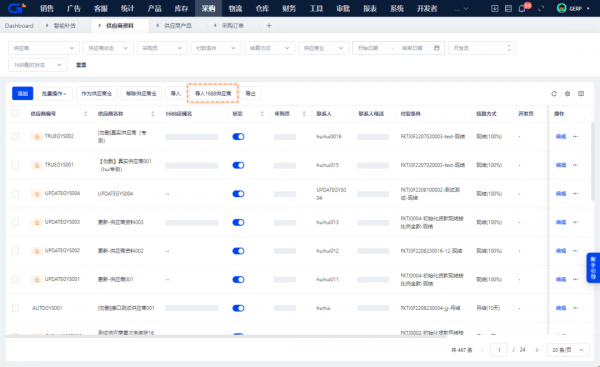The width and height of the screenshot is (600, 367).
Task: Open table settings gear icon
Action: click(x=567, y=94)
